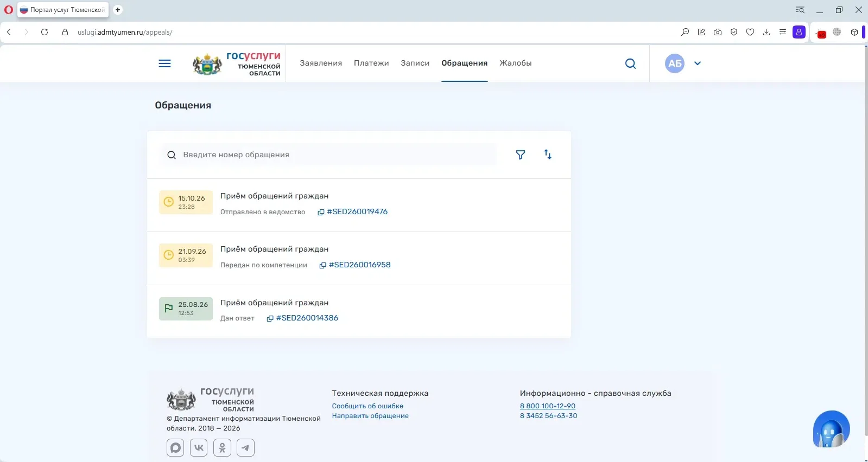Reload the page in browser
The image size is (868, 462).
45,32
